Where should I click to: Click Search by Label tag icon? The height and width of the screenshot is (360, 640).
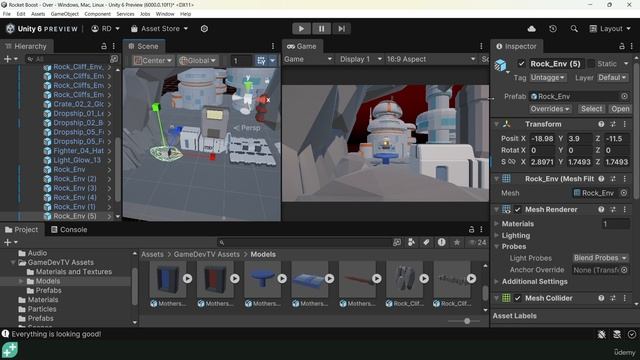pyautogui.click(x=427, y=242)
